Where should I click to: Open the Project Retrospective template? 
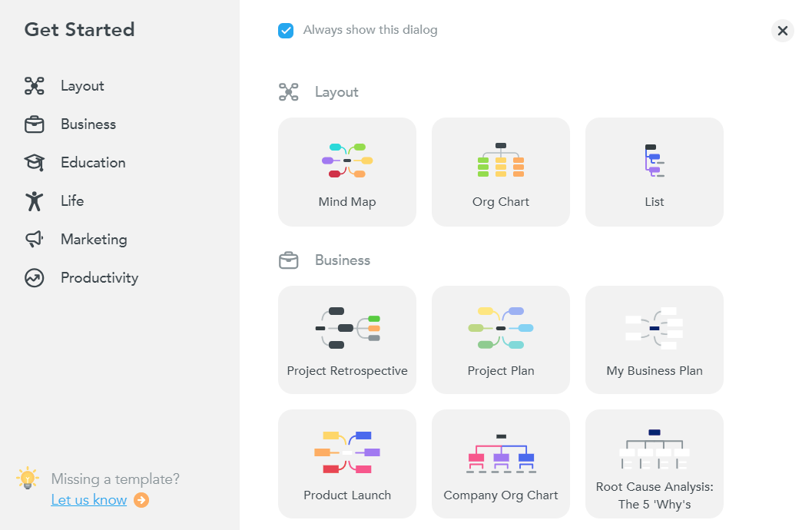click(346, 340)
